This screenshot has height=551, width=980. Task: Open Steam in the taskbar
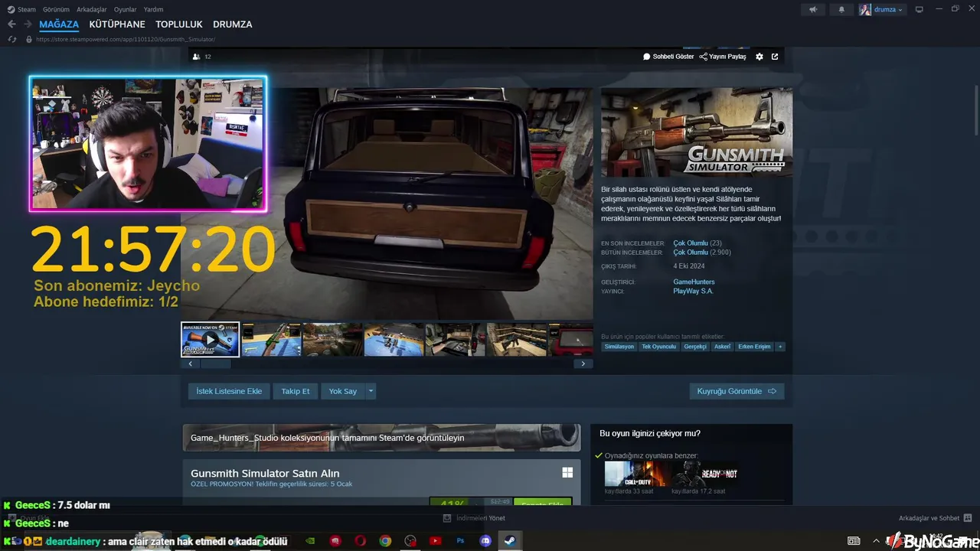(509, 541)
